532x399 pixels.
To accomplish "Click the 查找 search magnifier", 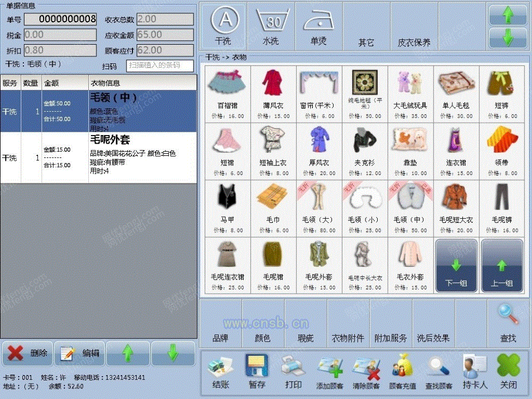I will point(508,323).
